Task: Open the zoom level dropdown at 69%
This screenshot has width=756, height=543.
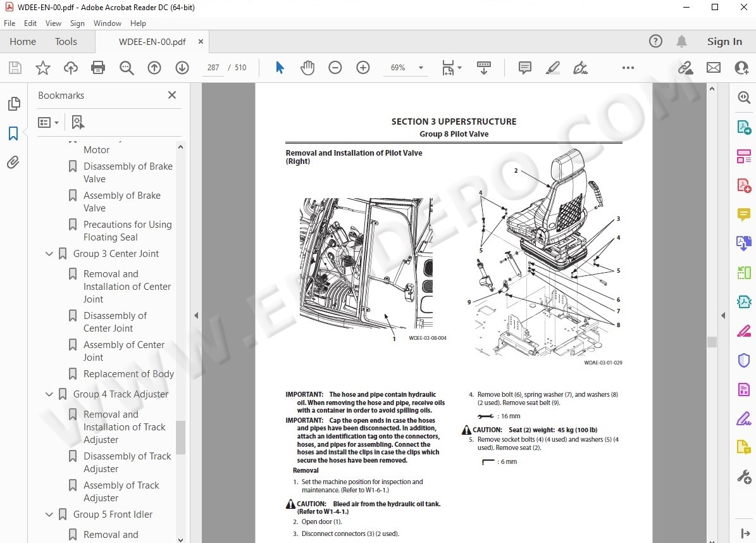Action: [421, 68]
